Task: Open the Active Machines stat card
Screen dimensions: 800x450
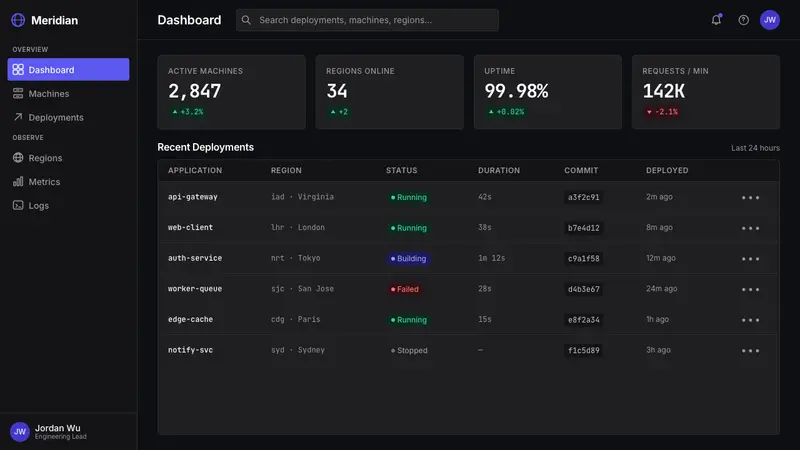Action: tap(232, 92)
